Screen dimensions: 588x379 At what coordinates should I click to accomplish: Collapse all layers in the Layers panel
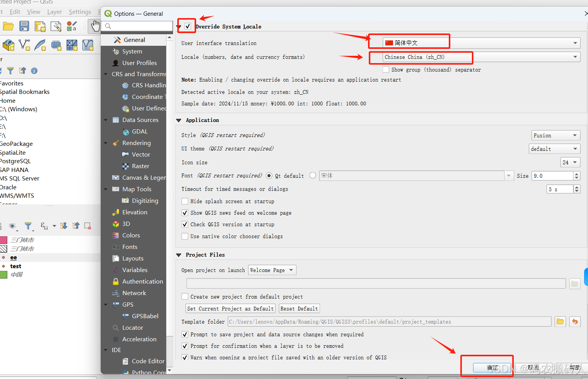click(x=76, y=226)
